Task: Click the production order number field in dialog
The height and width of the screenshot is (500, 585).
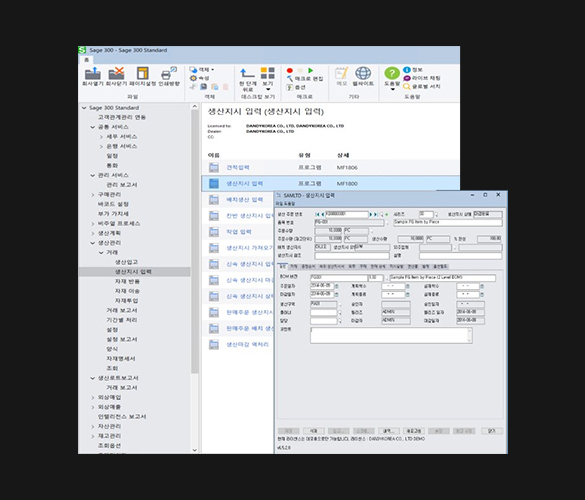Action: click(347, 214)
